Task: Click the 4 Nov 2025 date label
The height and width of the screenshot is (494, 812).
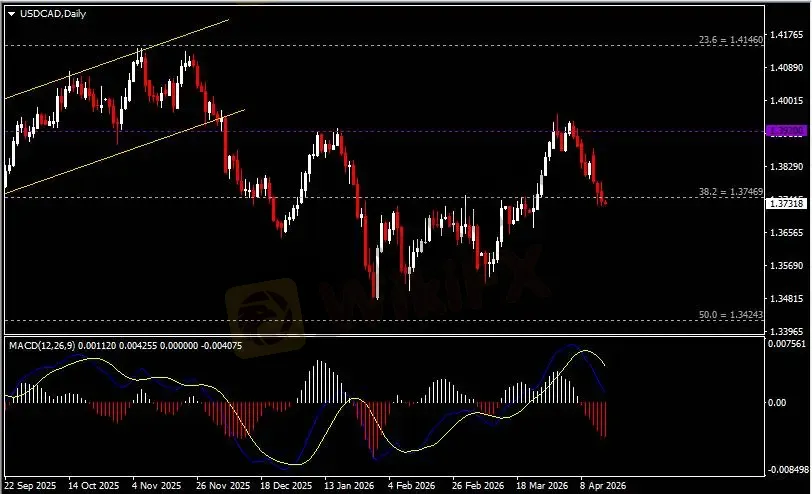Action: pos(157,486)
